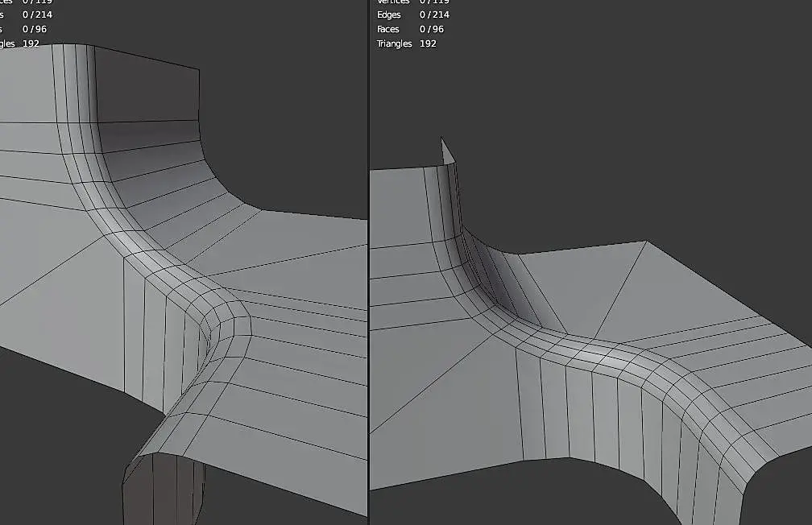Click the Faces label in right viewport stats
Screen dimensions: 812x525
click(x=388, y=29)
